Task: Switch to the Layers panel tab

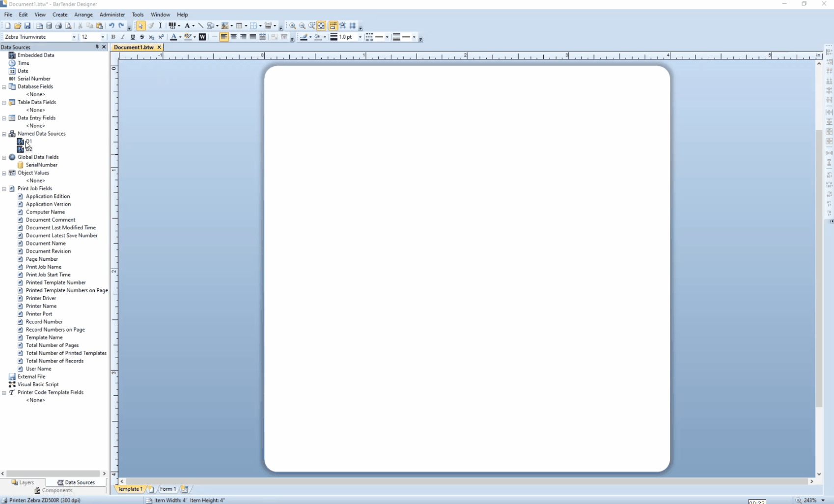Action: [23, 482]
